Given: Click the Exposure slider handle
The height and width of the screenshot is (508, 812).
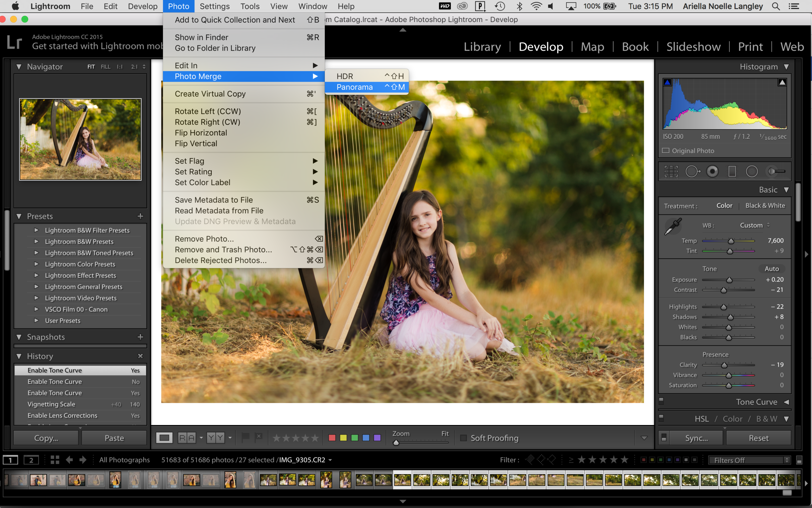Looking at the screenshot, I should [x=729, y=280].
